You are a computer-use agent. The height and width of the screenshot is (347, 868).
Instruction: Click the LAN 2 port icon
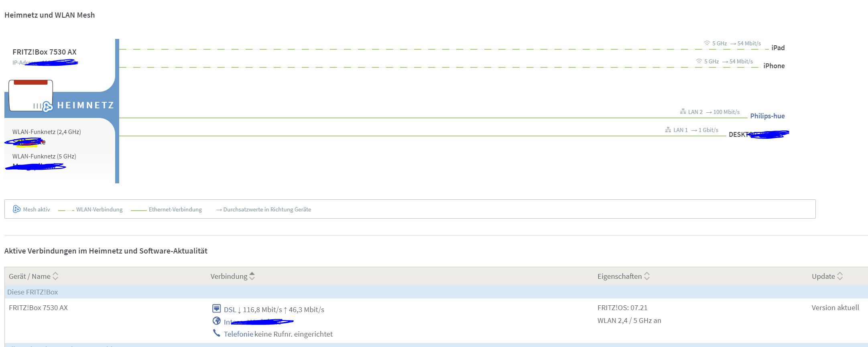coord(683,112)
